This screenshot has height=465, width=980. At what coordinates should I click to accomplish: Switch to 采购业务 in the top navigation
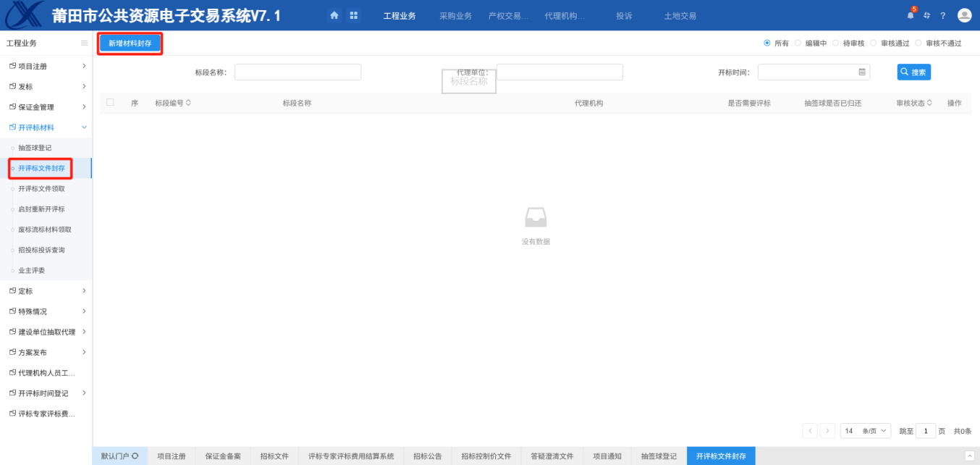(x=455, y=16)
